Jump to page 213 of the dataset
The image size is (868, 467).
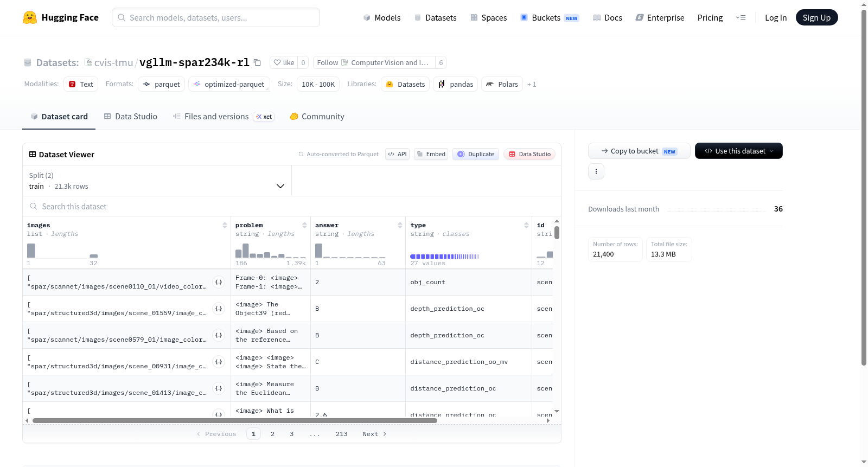[342, 434]
